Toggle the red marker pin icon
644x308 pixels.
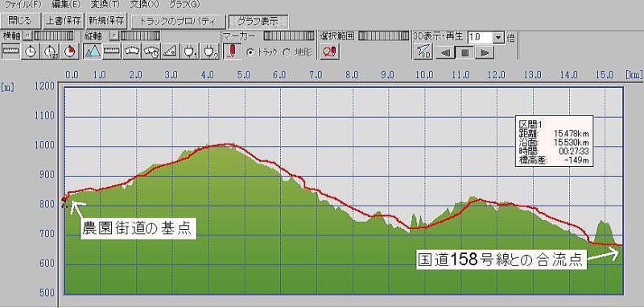point(233,52)
